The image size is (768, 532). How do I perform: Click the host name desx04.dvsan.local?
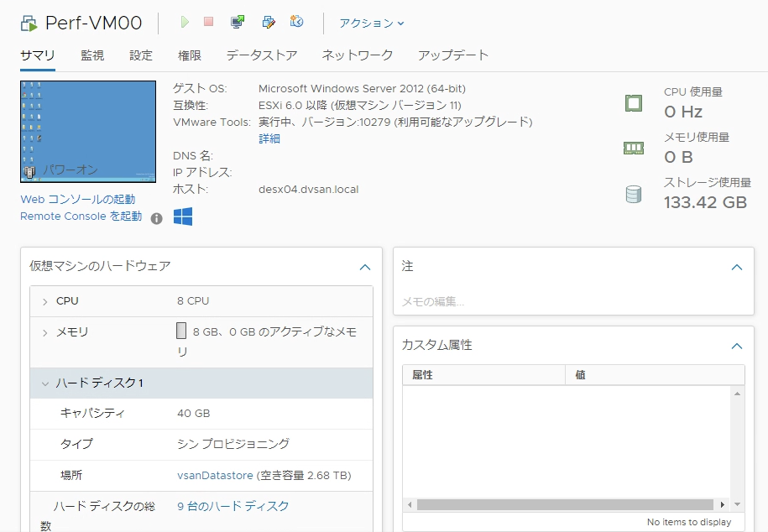tap(309, 190)
